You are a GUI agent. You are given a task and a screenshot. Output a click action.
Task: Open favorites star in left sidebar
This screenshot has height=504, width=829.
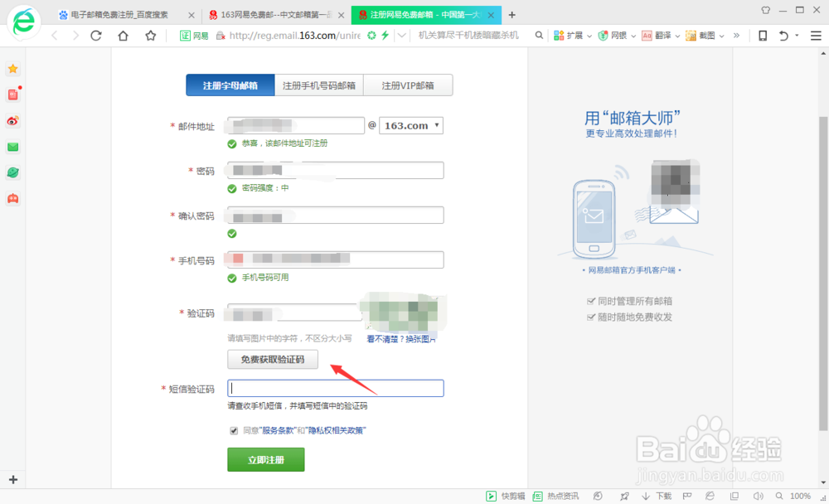click(13, 69)
